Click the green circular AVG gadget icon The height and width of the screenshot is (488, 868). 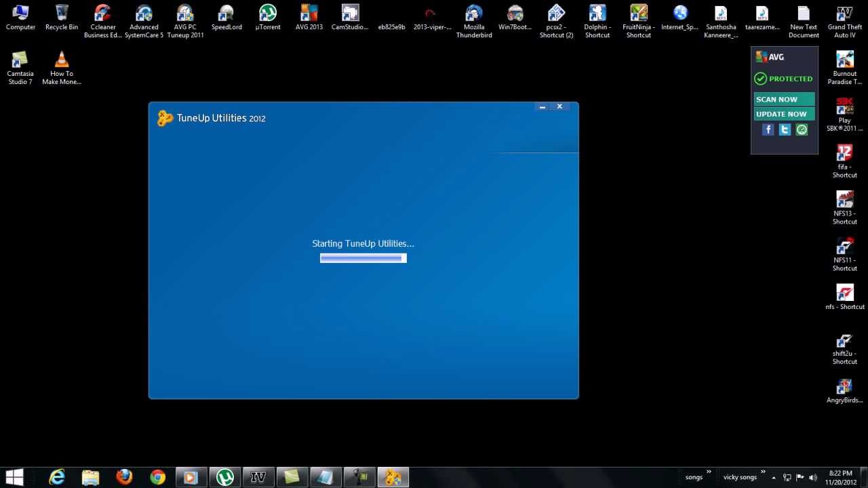click(x=802, y=129)
